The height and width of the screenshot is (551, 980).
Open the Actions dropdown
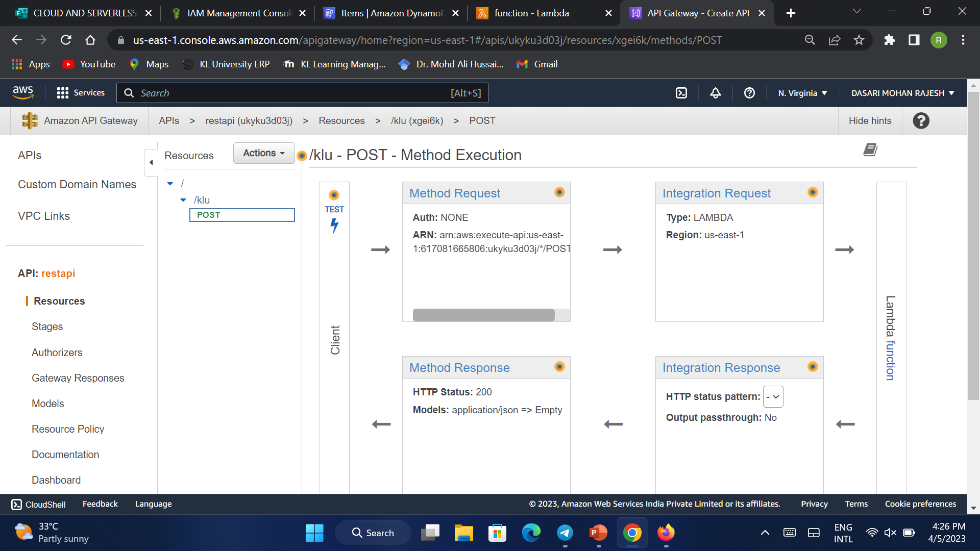264,153
